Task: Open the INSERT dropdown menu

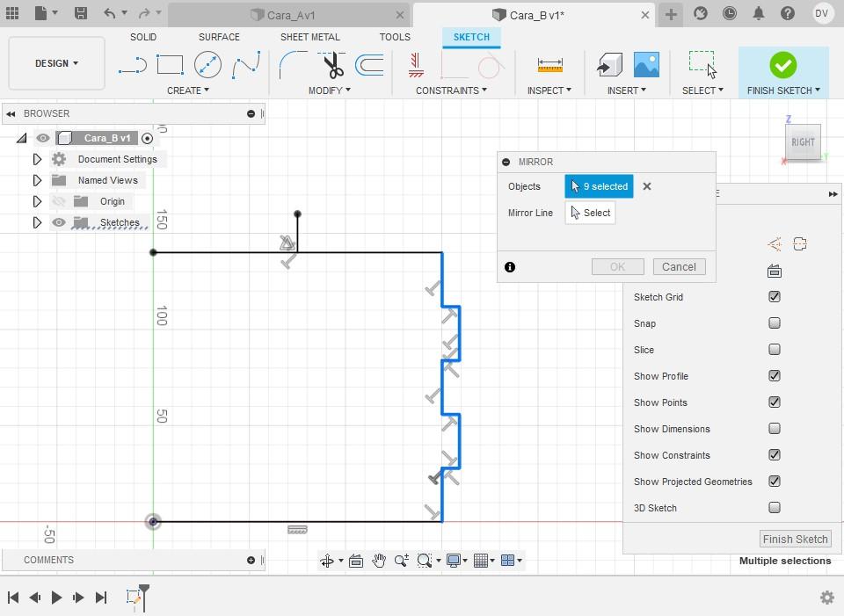Action: 627,91
